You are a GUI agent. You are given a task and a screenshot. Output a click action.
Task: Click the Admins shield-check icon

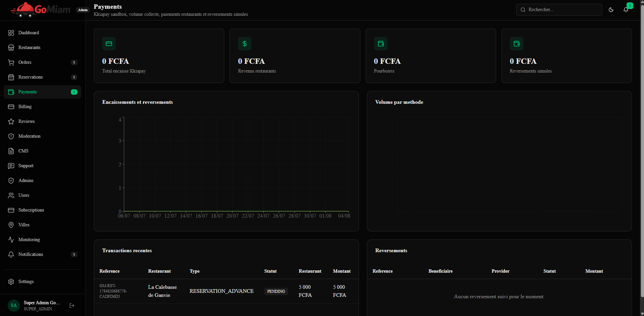pyautogui.click(x=11, y=181)
